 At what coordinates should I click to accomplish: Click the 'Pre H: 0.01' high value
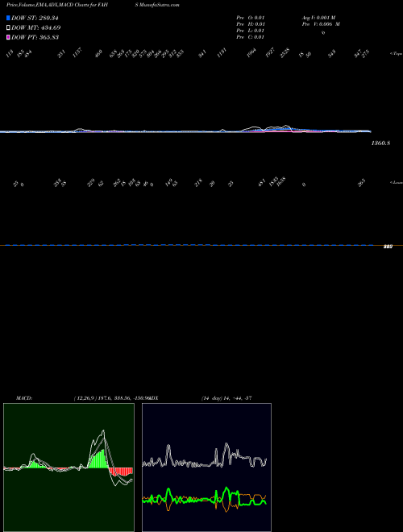tap(251, 24)
